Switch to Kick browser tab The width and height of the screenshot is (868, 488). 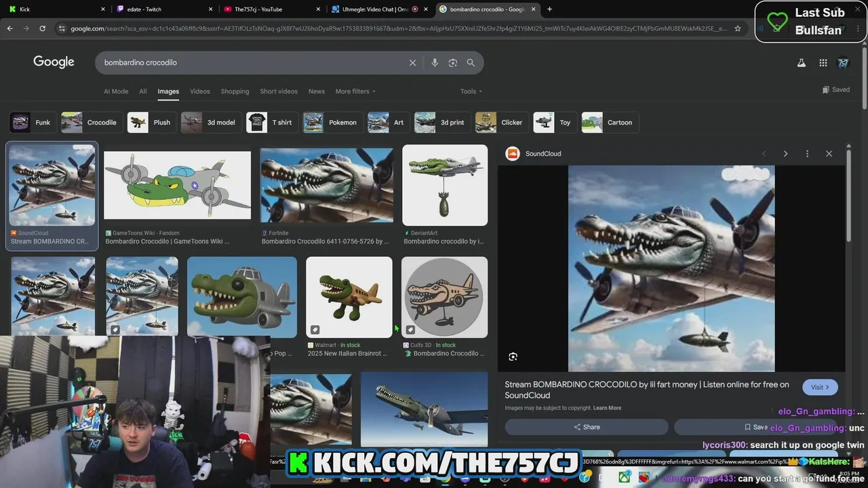pyautogui.click(x=56, y=9)
